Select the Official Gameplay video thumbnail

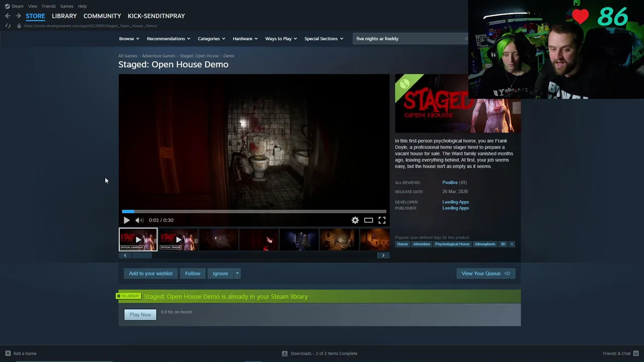point(138,240)
